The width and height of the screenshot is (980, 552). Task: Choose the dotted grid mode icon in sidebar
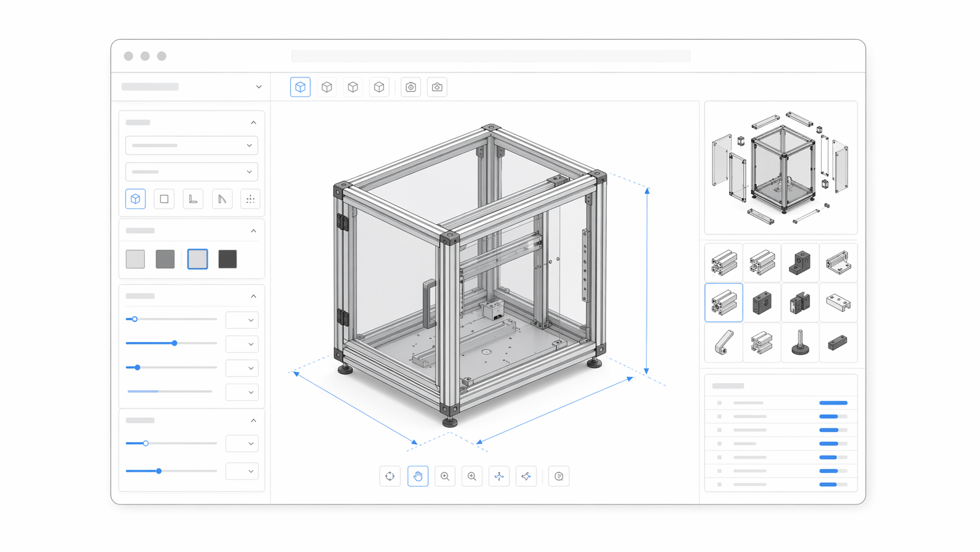[x=250, y=199]
